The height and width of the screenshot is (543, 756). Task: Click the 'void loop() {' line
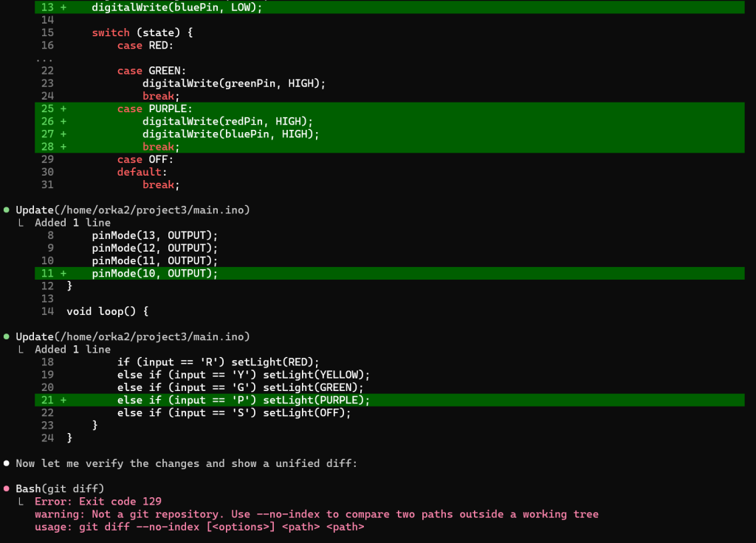(x=107, y=311)
